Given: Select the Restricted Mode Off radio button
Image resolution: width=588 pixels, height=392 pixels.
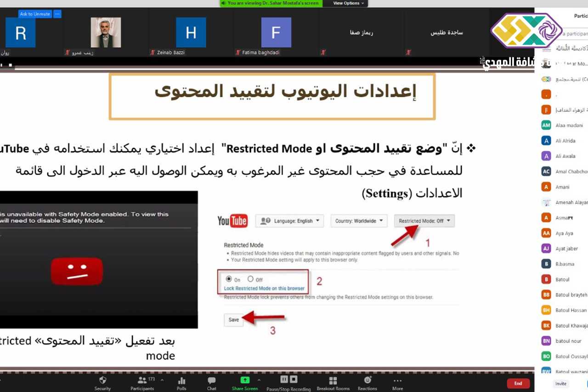Looking at the screenshot, I should (250, 279).
